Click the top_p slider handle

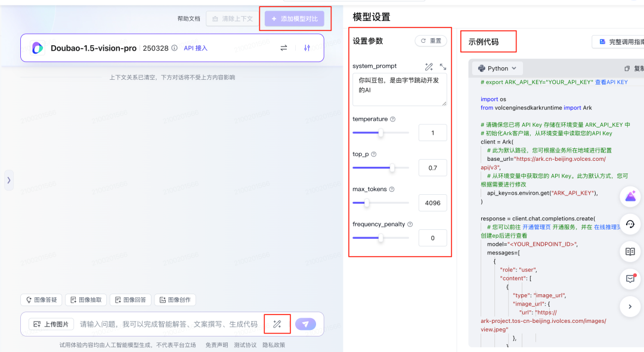point(392,168)
